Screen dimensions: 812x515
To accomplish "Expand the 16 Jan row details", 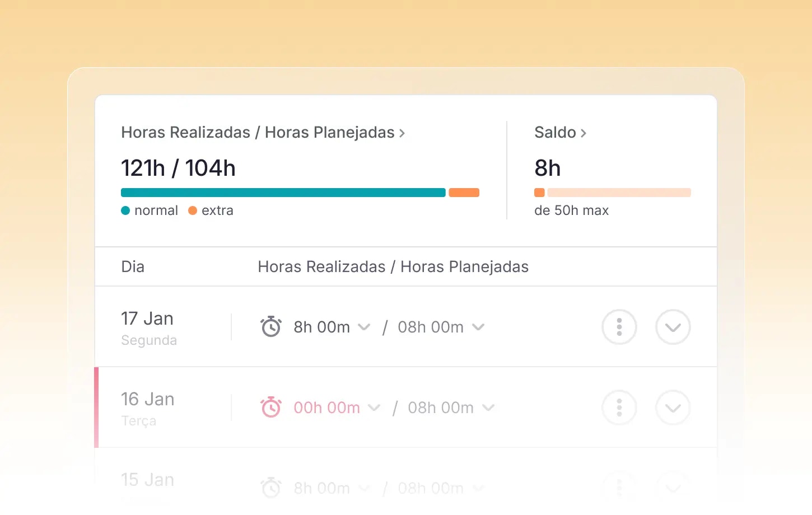I will (x=673, y=408).
